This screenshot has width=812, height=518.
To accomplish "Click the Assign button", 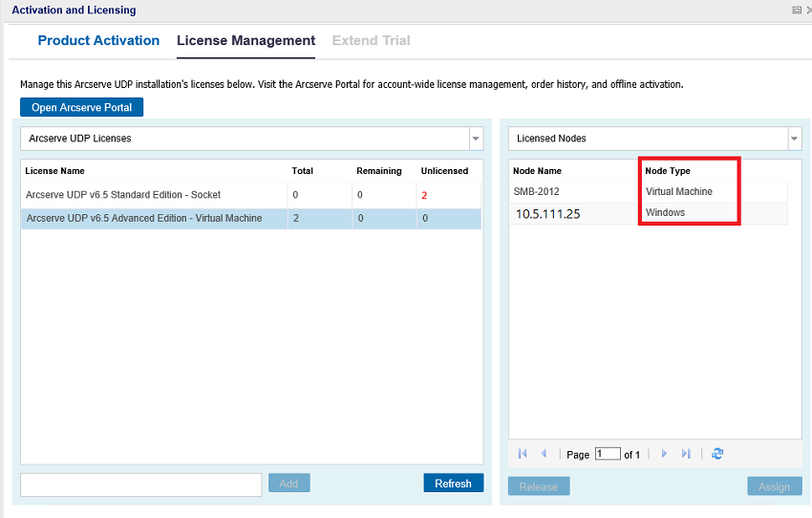I will click(x=774, y=486).
